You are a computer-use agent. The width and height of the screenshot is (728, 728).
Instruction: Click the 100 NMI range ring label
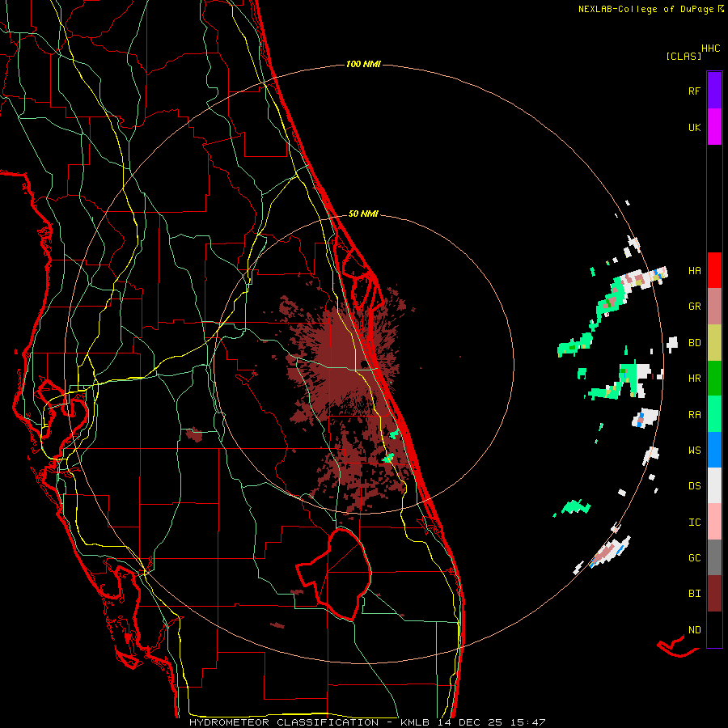click(363, 64)
